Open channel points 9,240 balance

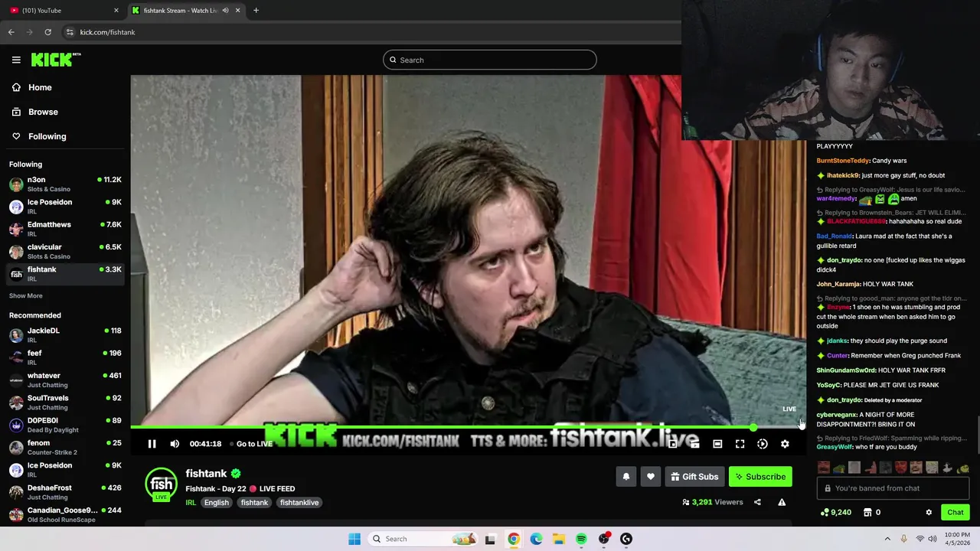(x=835, y=513)
